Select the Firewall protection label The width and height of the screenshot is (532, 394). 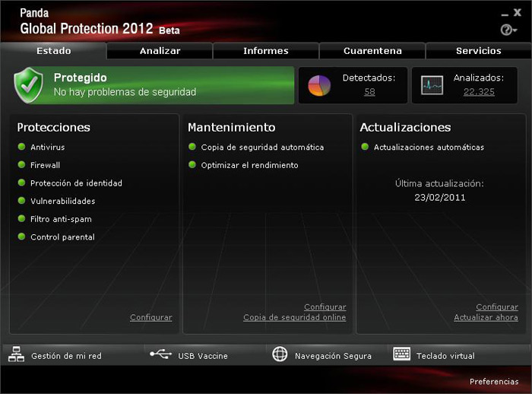(x=45, y=165)
